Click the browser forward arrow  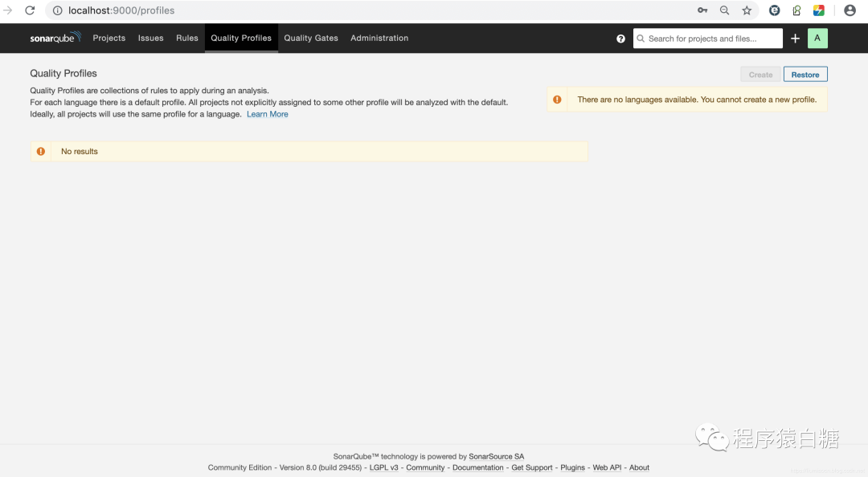[x=8, y=10]
